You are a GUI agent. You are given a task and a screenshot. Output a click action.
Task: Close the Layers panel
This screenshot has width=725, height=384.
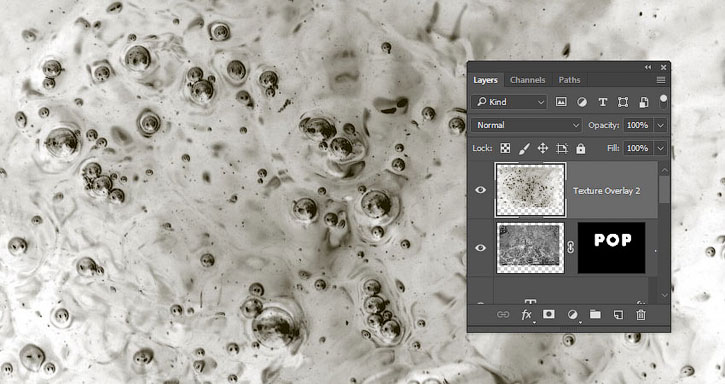(664, 67)
